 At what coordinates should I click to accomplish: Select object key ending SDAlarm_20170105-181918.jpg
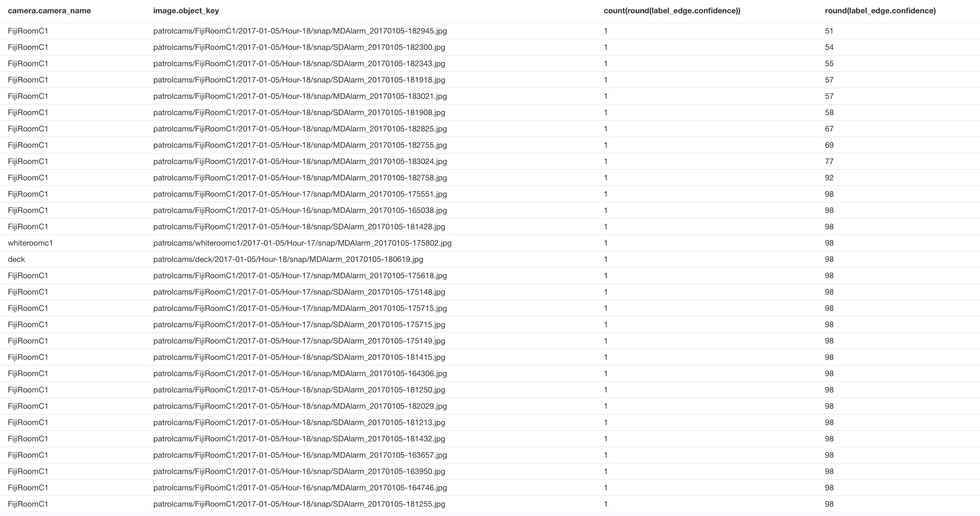coord(299,80)
